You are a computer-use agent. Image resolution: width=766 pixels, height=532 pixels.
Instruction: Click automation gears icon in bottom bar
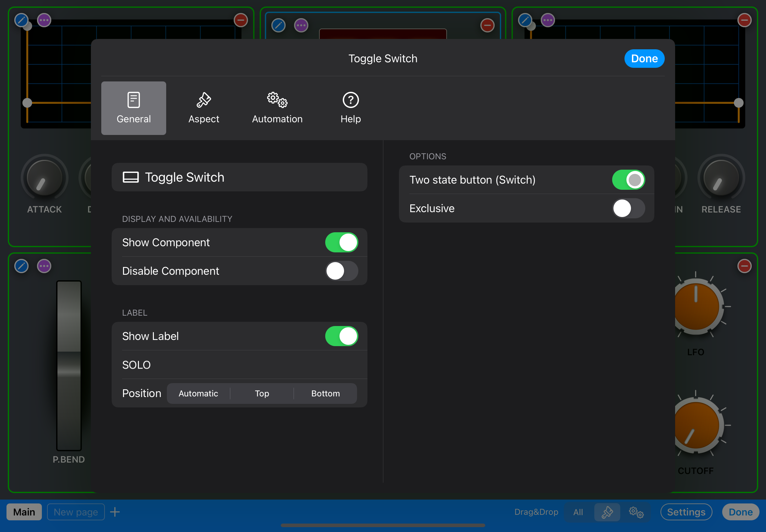[636, 512]
